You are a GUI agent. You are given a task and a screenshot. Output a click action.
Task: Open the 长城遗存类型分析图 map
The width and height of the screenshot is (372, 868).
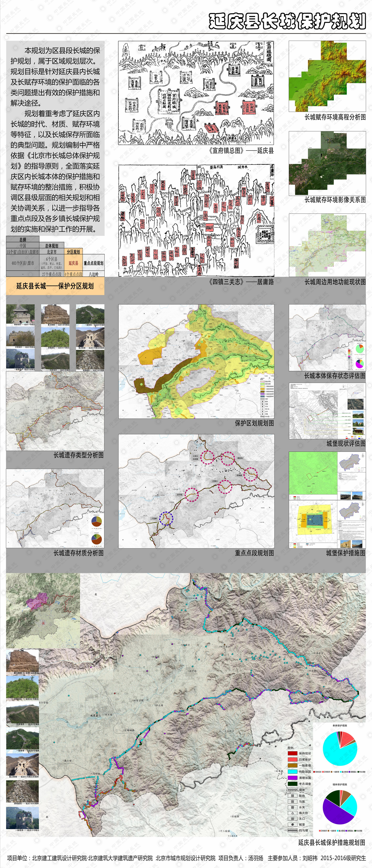pyautogui.click(x=55, y=411)
